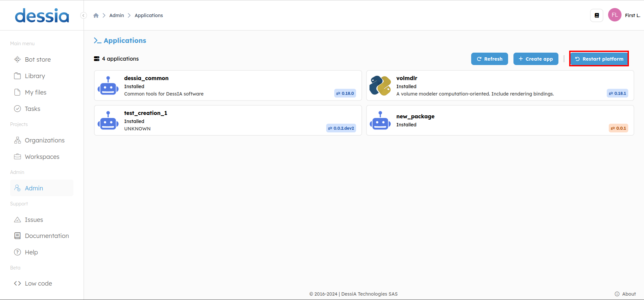Click the Tasks checkmark icon
Image resolution: width=644 pixels, height=300 pixels.
(x=17, y=109)
